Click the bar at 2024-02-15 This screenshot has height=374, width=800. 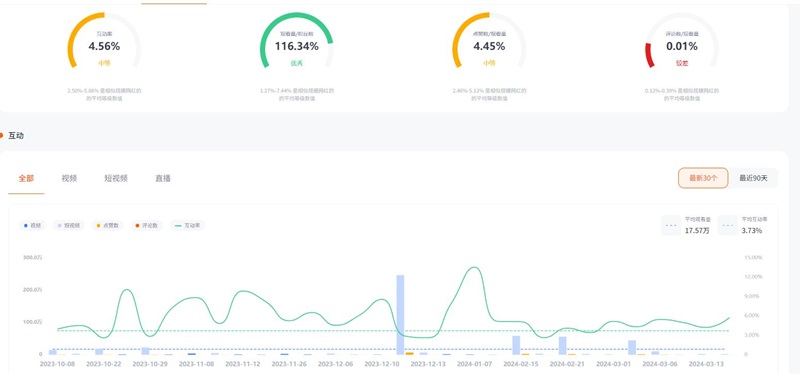516,345
